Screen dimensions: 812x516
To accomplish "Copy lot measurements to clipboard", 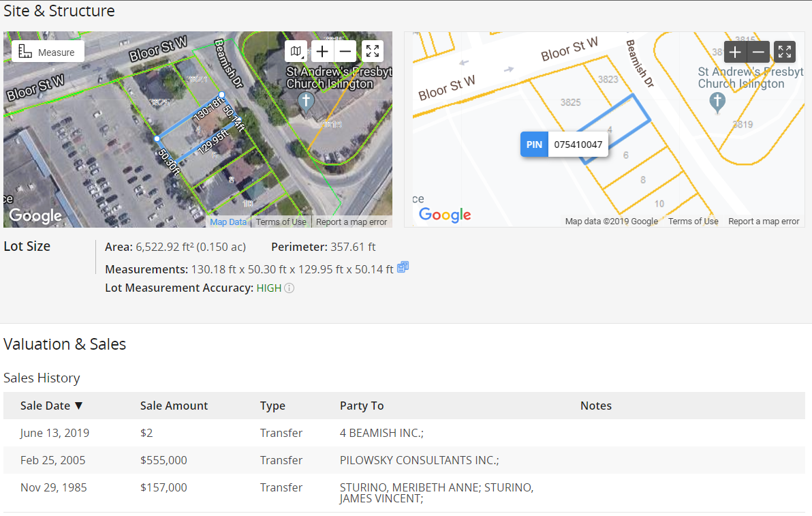I will pos(403,267).
